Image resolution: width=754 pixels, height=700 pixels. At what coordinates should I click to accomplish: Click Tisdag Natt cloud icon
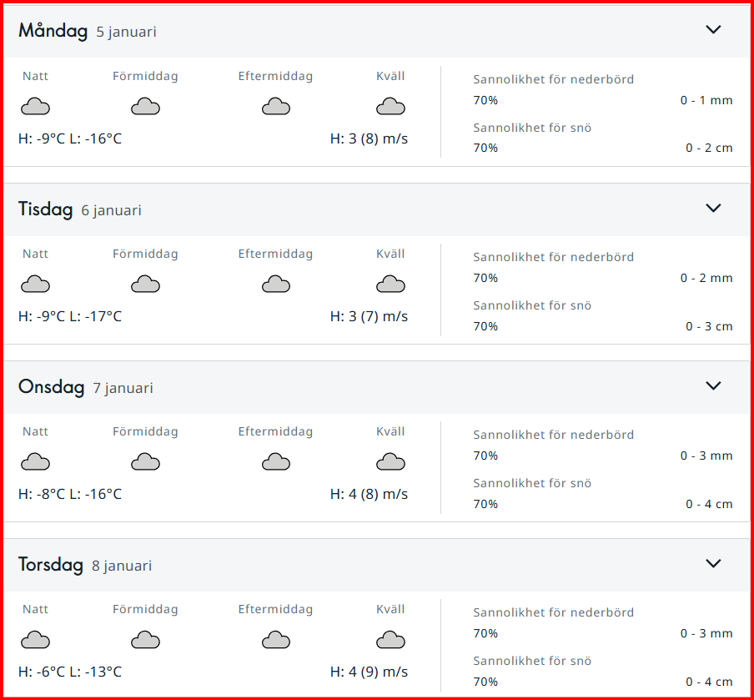(x=36, y=285)
